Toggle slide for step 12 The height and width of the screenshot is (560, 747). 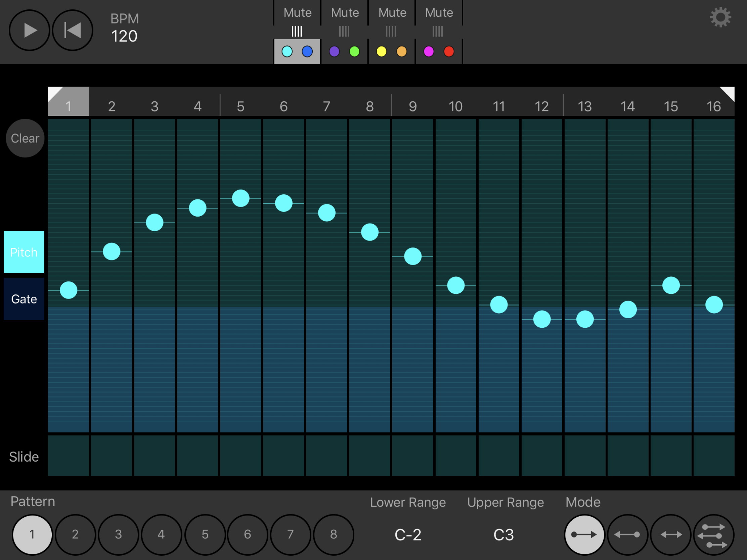point(542,456)
